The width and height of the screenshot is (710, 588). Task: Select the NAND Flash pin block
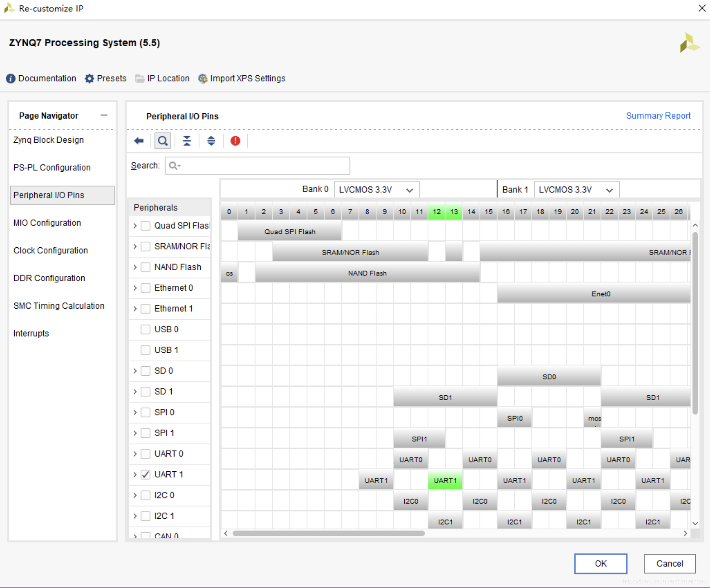point(367,273)
